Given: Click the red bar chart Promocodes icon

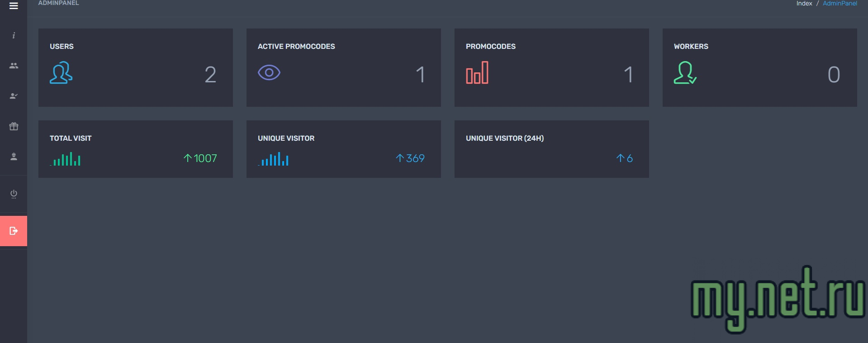Looking at the screenshot, I should click(477, 73).
